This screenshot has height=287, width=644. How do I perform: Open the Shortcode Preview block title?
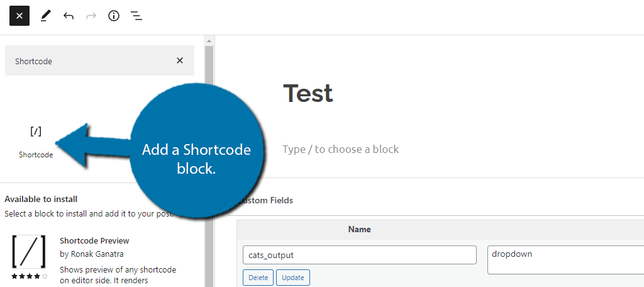94,240
